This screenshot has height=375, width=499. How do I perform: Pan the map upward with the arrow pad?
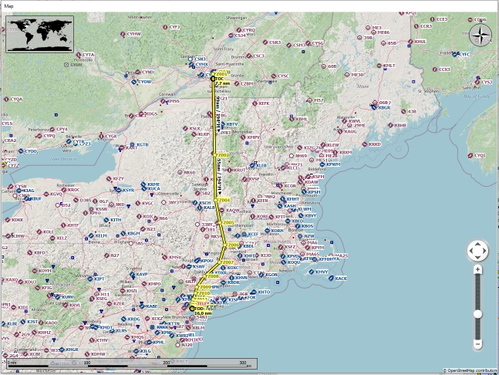coord(477,245)
